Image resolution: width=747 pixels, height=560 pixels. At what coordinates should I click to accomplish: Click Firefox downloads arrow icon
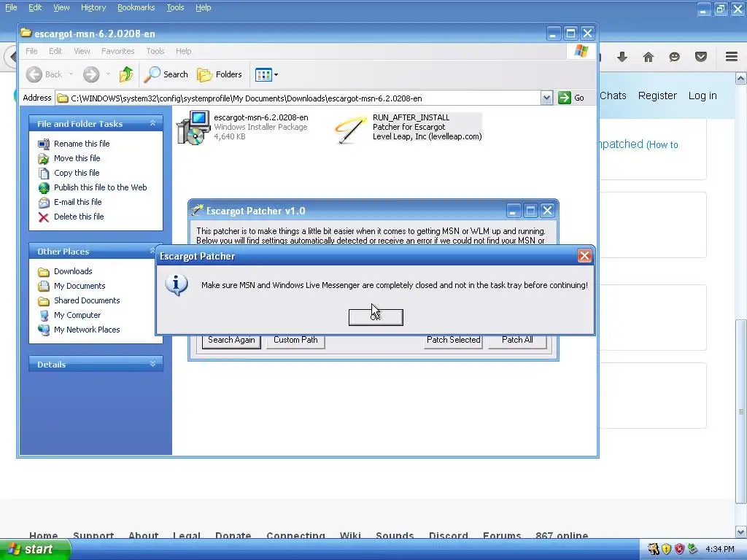(622, 57)
